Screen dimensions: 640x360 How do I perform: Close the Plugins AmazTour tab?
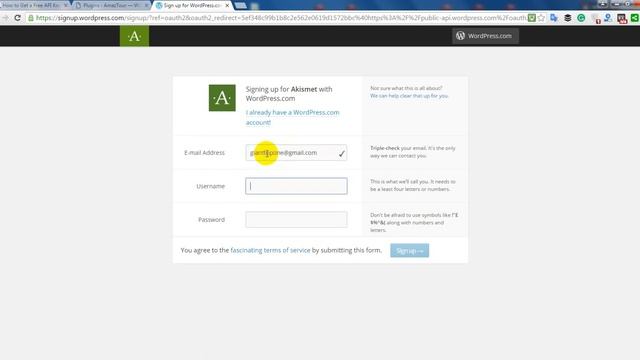click(147, 5)
